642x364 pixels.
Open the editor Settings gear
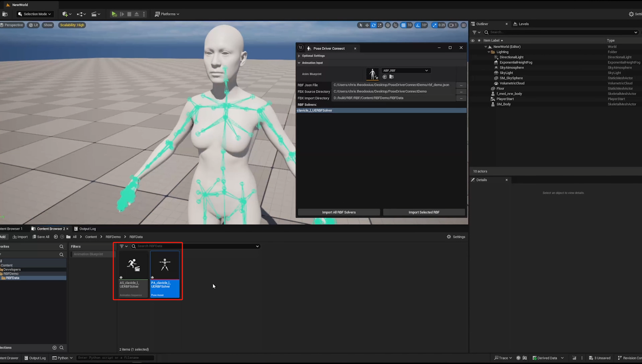pos(631,14)
